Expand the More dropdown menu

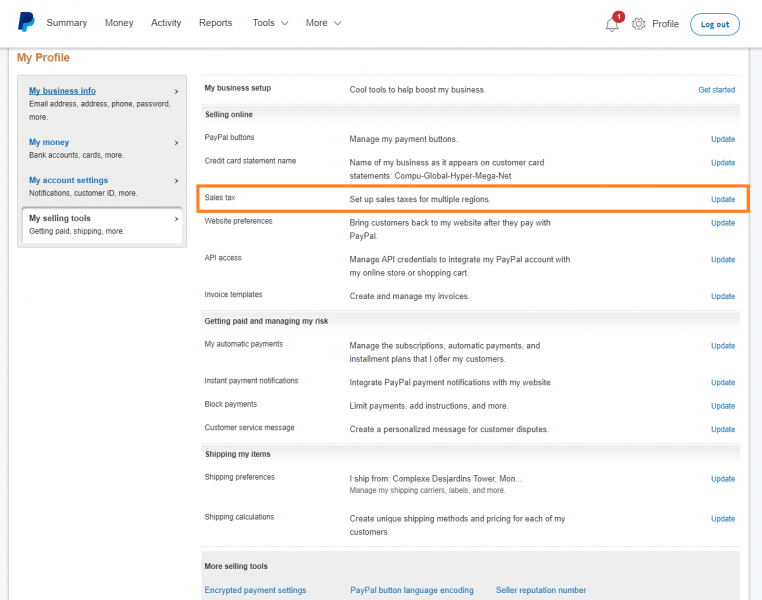(323, 23)
